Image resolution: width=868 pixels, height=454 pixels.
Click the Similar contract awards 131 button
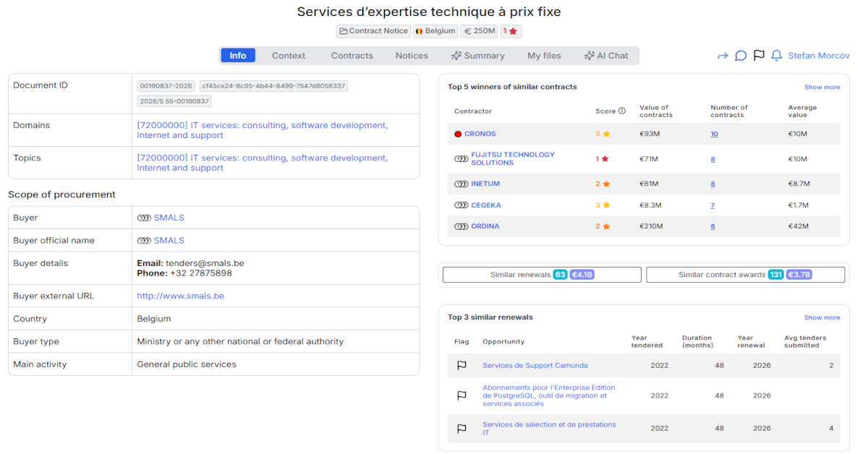click(746, 275)
